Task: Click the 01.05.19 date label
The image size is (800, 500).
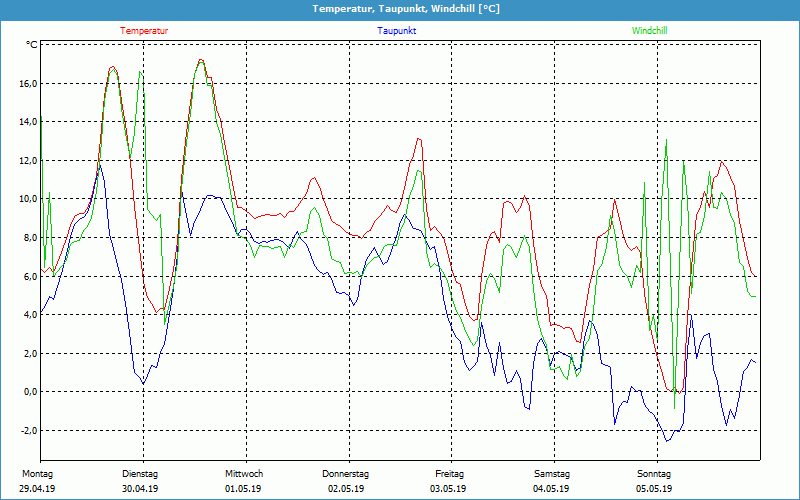Action: [243, 489]
